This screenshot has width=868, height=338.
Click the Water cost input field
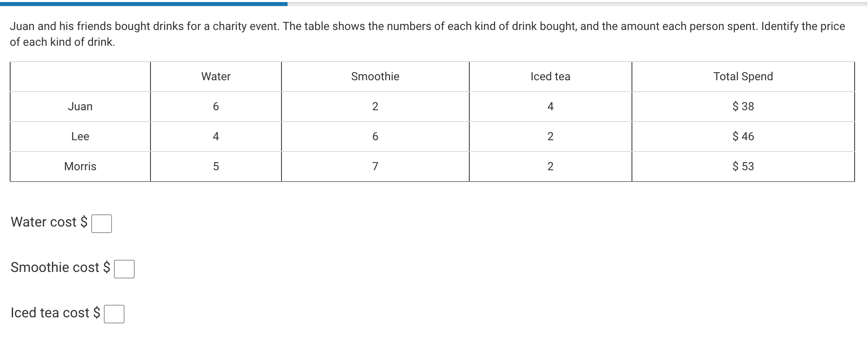(x=101, y=223)
